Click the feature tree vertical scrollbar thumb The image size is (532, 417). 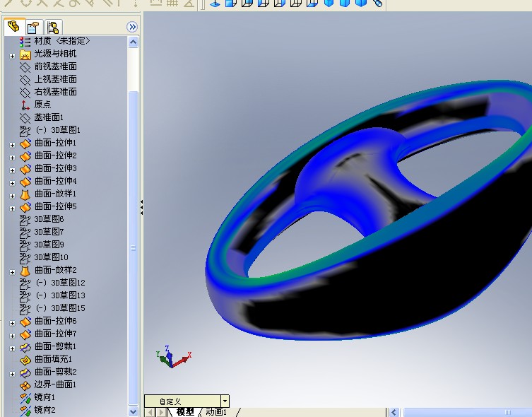[x=133, y=247]
